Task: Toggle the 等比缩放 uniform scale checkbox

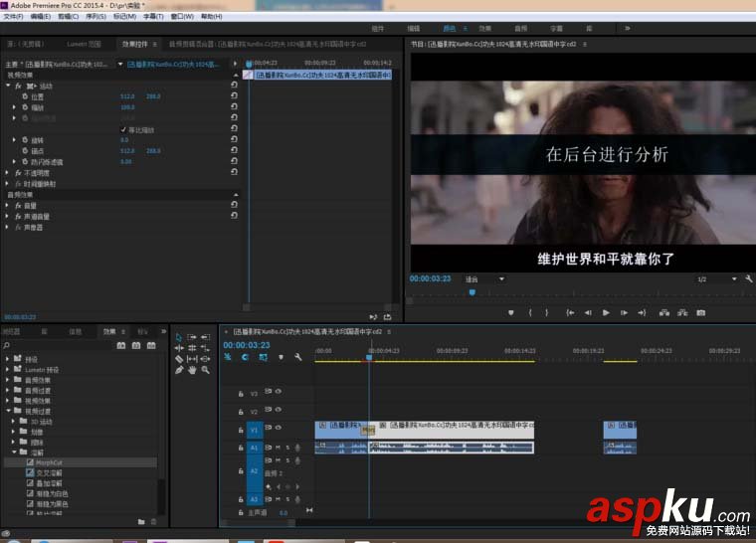Action: point(123,129)
